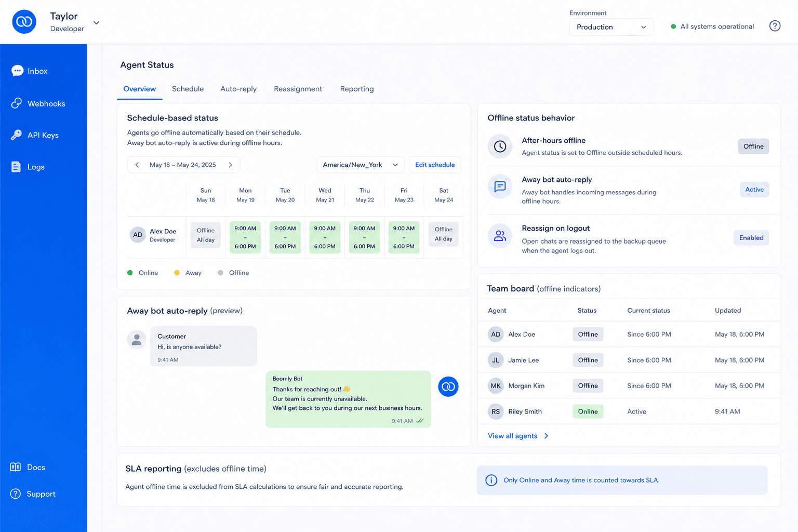Viewport: 798px width, 532px height.
Task: Click the clock icon for After-hours offline
Action: 500,146
